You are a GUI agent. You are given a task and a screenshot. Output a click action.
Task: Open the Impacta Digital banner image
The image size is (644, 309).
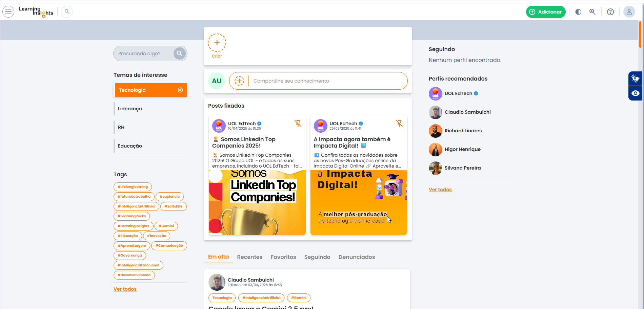[359, 202]
